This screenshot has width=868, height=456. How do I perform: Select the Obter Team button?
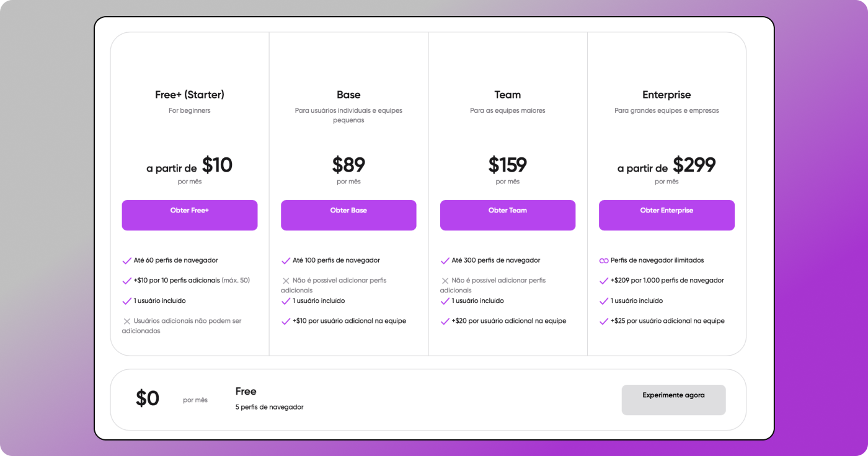[x=507, y=215]
